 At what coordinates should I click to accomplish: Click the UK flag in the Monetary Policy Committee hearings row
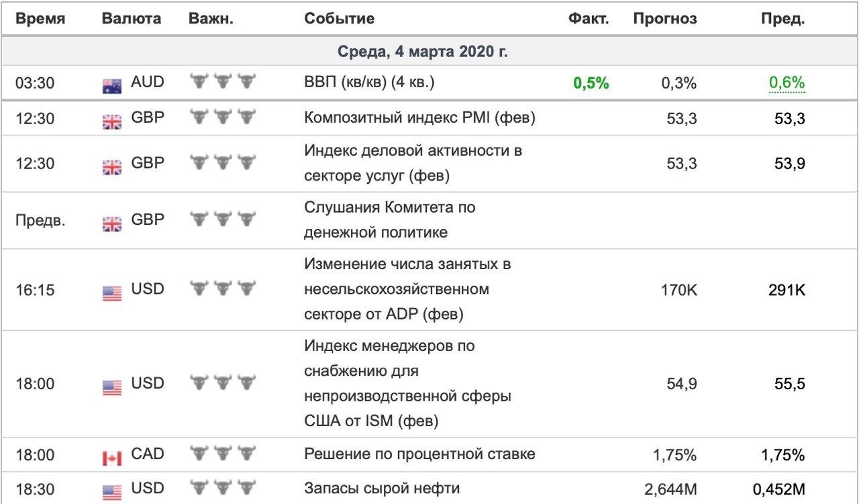click(112, 223)
